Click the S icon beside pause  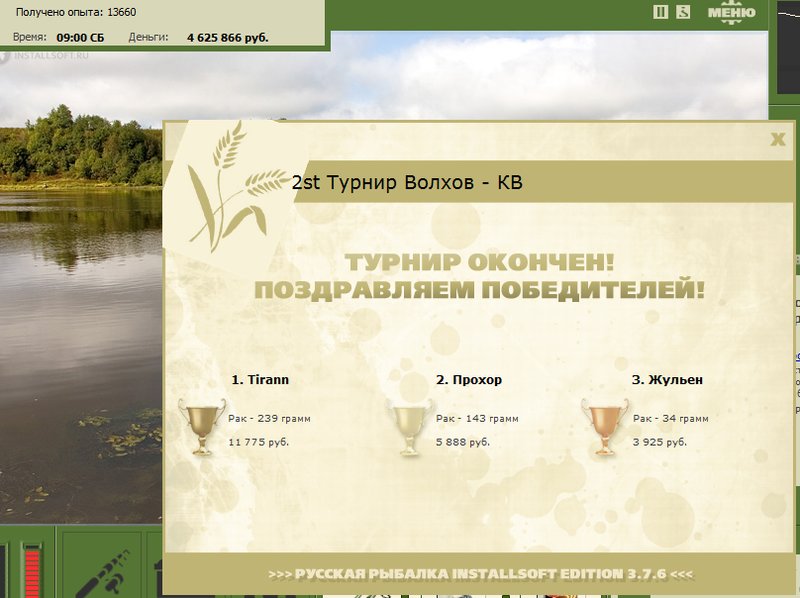(683, 12)
